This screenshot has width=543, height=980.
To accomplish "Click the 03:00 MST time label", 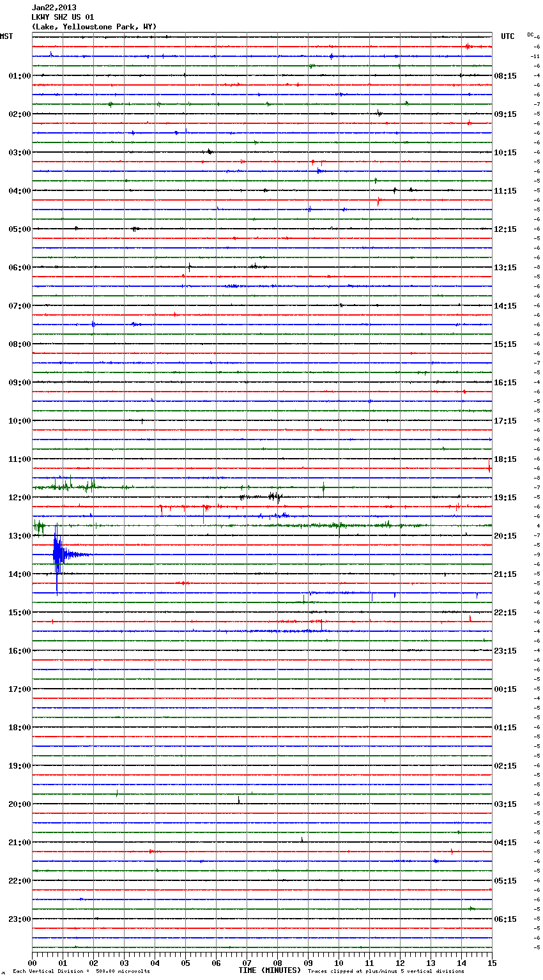I will pyautogui.click(x=20, y=153).
